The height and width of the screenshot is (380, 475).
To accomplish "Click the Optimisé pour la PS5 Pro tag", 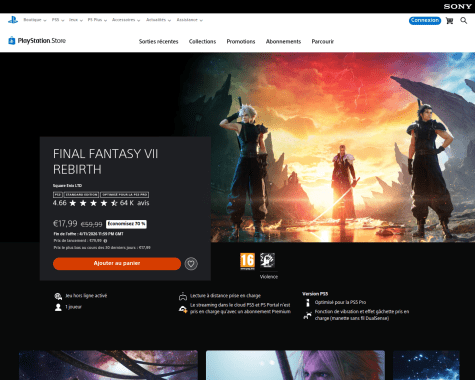I will pyautogui.click(x=125, y=195).
